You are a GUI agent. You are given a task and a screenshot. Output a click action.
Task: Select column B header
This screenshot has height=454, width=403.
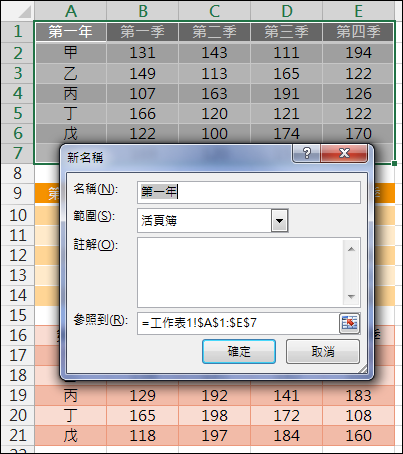coord(143,11)
